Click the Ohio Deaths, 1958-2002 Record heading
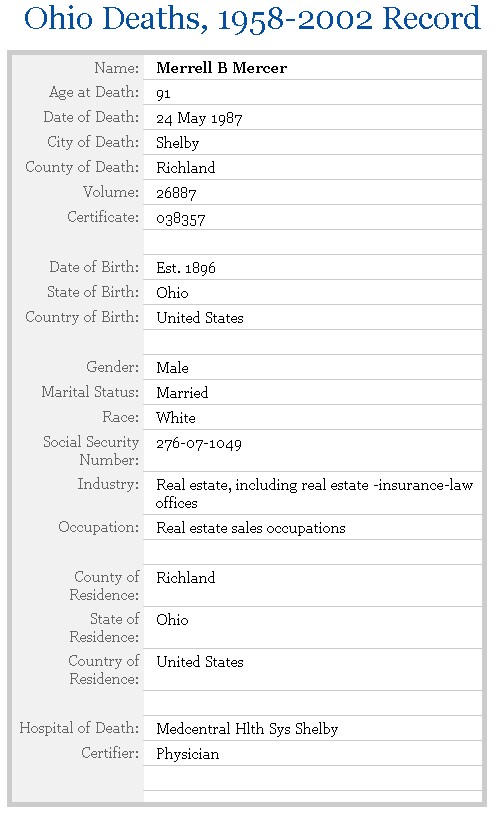The width and height of the screenshot is (500, 814). tap(252, 19)
